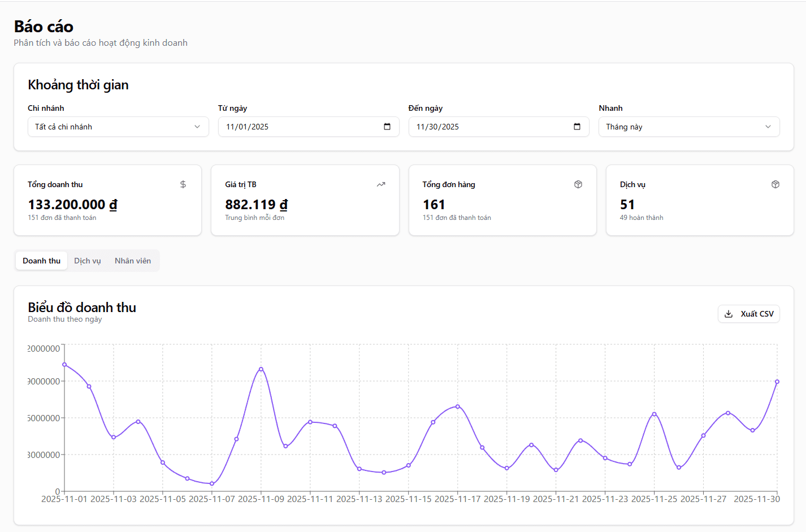Click the download icon inside Xuất CSV button
806x532 pixels.
coord(729,314)
